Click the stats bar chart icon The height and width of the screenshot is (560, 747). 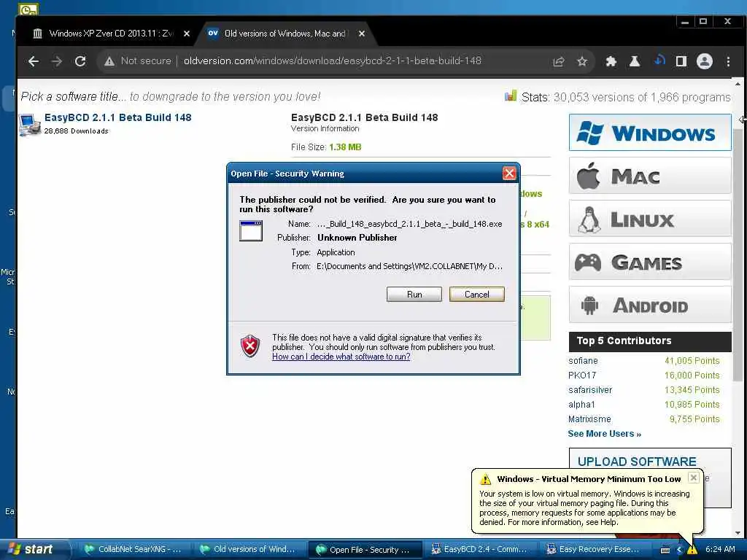pyautogui.click(x=510, y=96)
